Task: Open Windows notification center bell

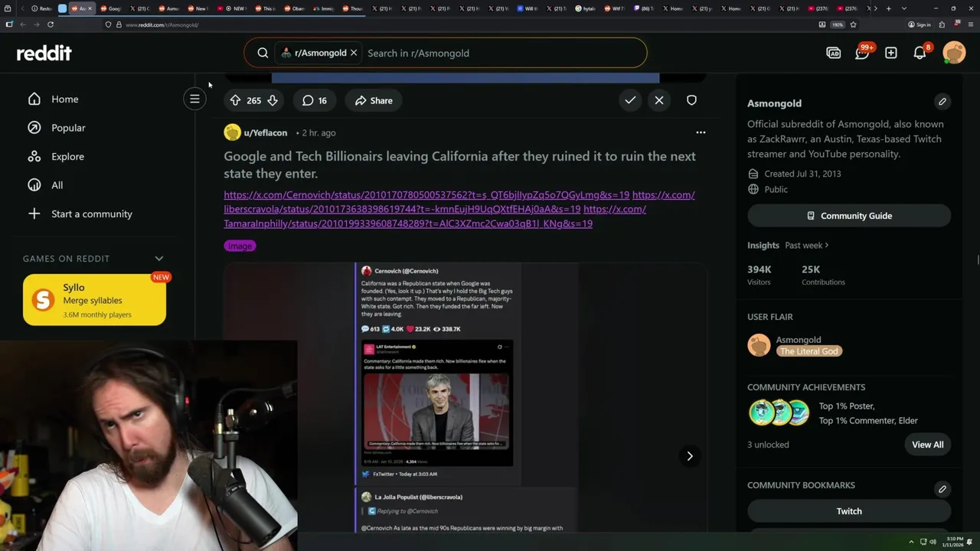Action: tap(970, 542)
